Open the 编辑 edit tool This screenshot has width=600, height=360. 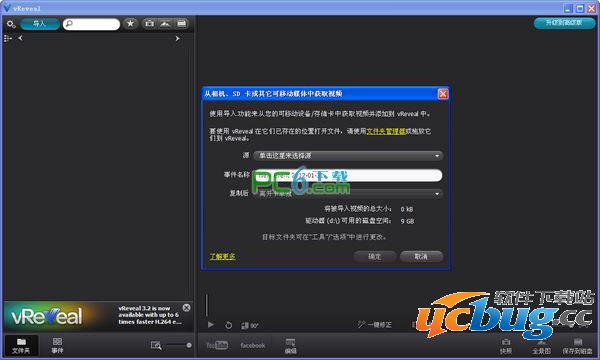(x=290, y=346)
